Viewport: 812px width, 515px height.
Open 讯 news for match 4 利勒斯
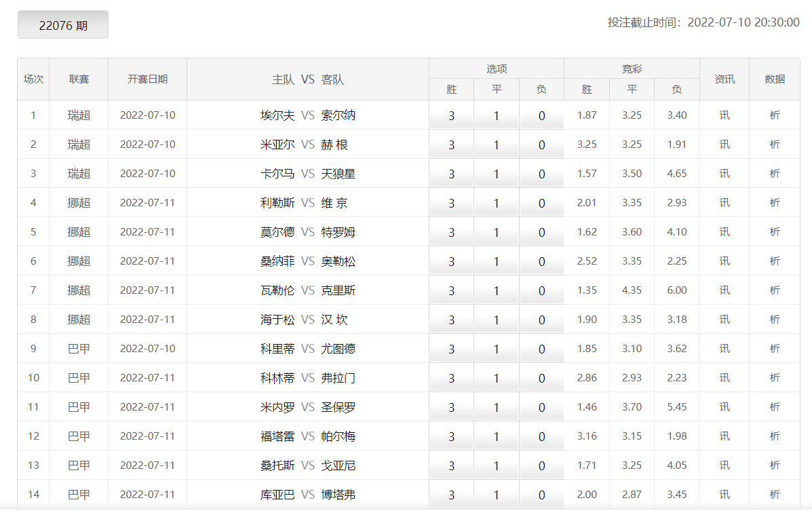pyautogui.click(x=724, y=203)
